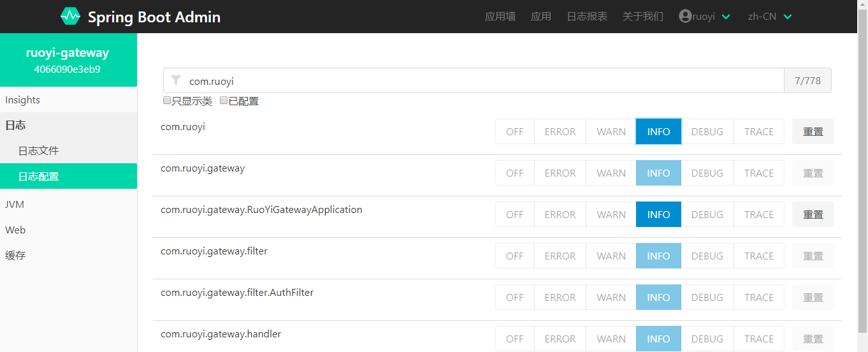Set AuthFilter logger to ERROR
Screen dimensions: 868x352
[x=560, y=298]
